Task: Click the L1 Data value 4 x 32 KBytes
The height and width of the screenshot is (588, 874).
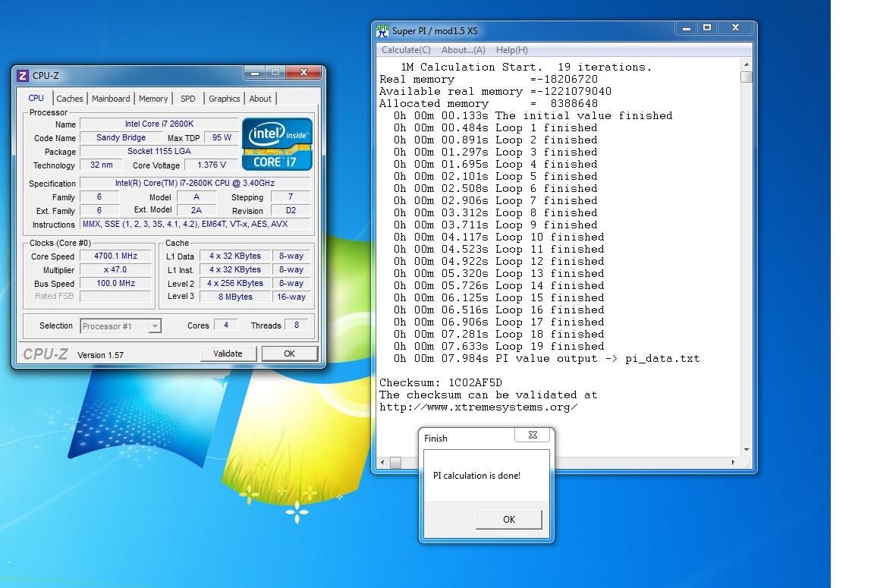Action: coord(234,256)
